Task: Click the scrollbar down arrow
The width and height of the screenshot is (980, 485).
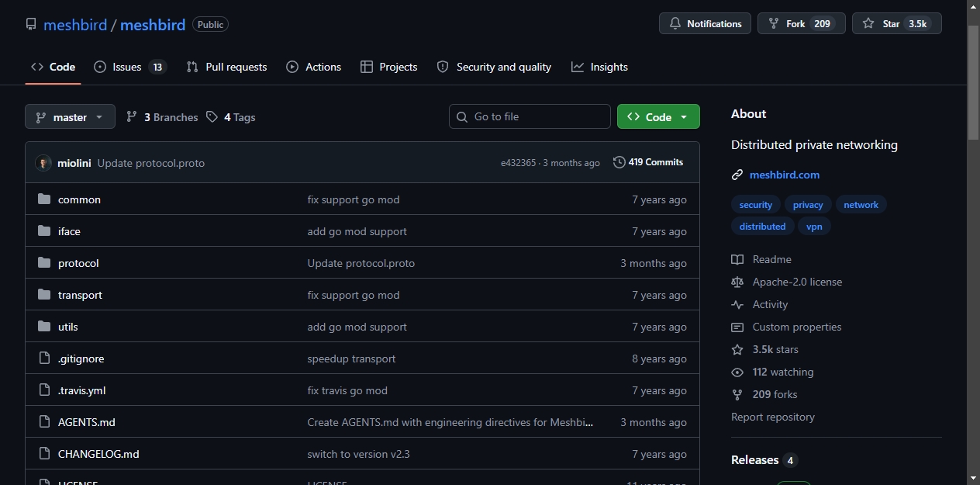Action: point(974,477)
